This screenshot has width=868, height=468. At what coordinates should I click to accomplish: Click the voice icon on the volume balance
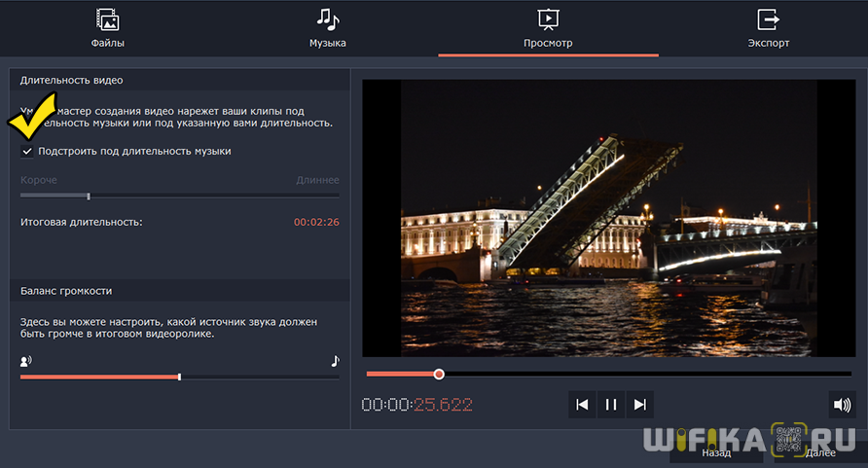click(x=26, y=361)
